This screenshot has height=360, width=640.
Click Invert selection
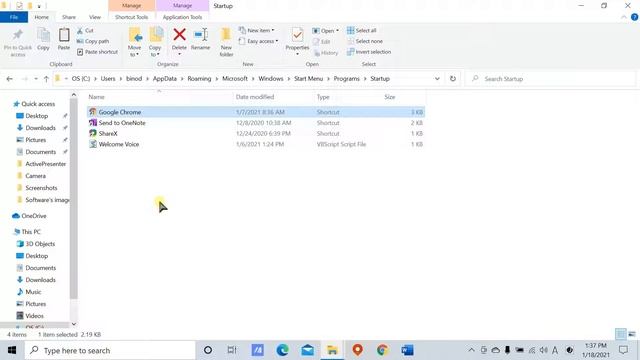point(369,52)
